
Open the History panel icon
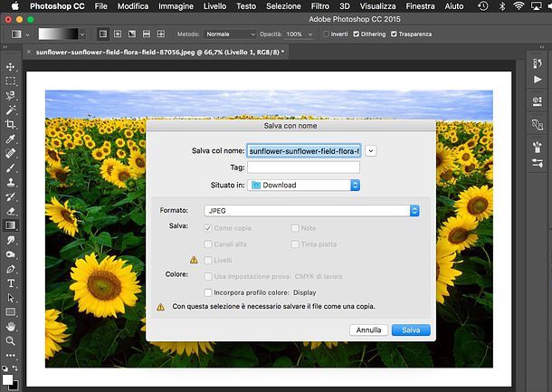(537, 63)
